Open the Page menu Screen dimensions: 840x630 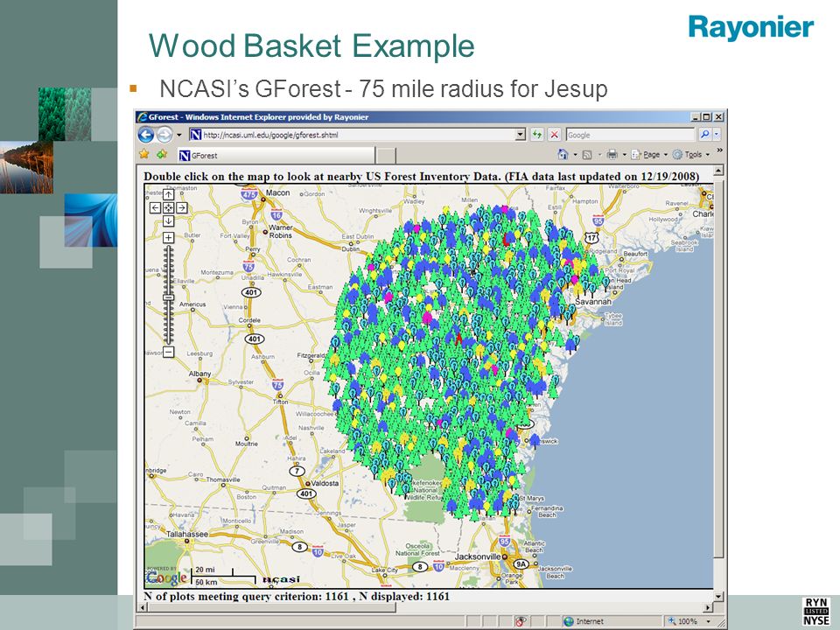click(x=649, y=155)
